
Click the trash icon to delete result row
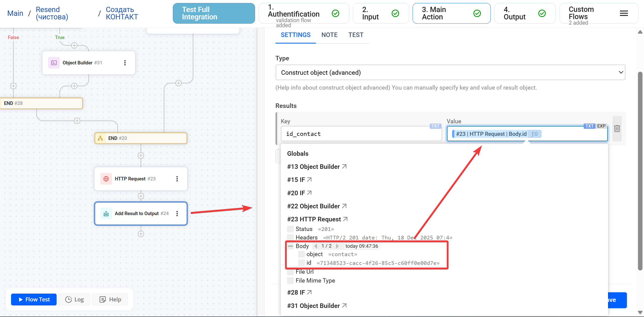point(617,129)
